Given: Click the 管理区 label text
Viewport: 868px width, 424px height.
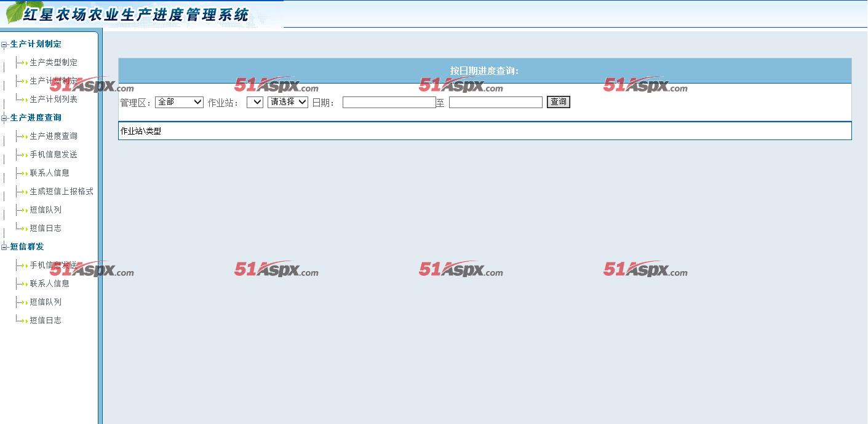Looking at the screenshot, I should [x=136, y=103].
